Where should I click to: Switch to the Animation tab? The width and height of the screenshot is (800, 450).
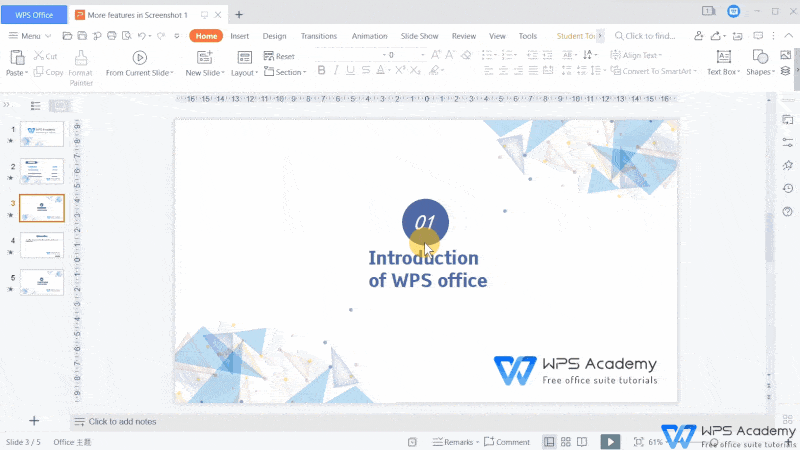pyautogui.click(x=369, y=36)
